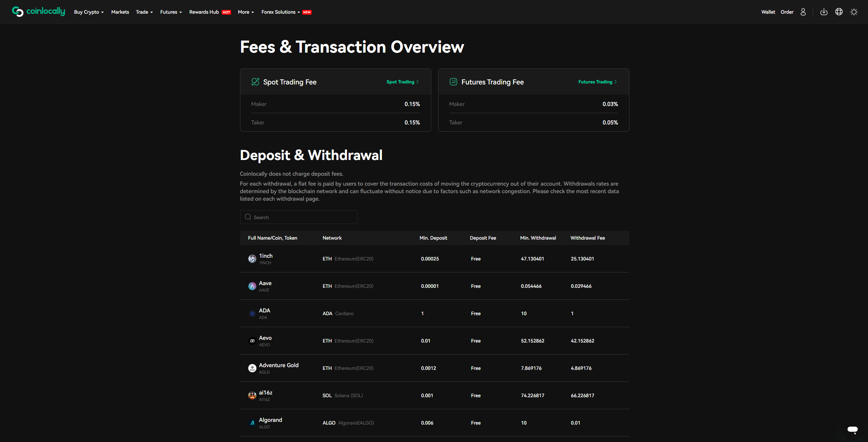Image resolution: width=868 pixels, height=442 pixels.
Task: Open the Order menu
Action: [787, 12]
